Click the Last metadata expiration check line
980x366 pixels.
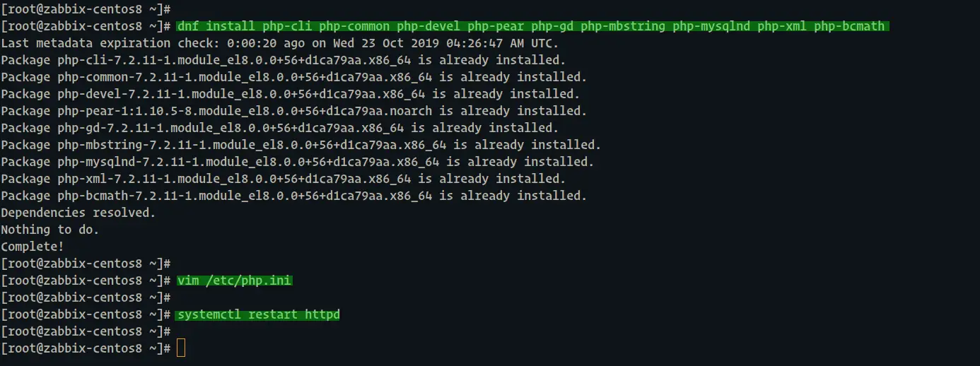click(x=280, y=43)
